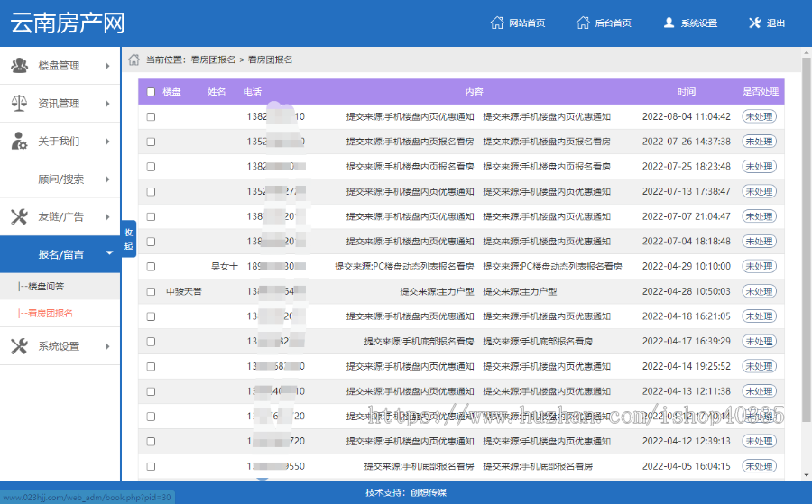Click the 网站首页 house icon
812x504 pixels.
tap(496, 23)
